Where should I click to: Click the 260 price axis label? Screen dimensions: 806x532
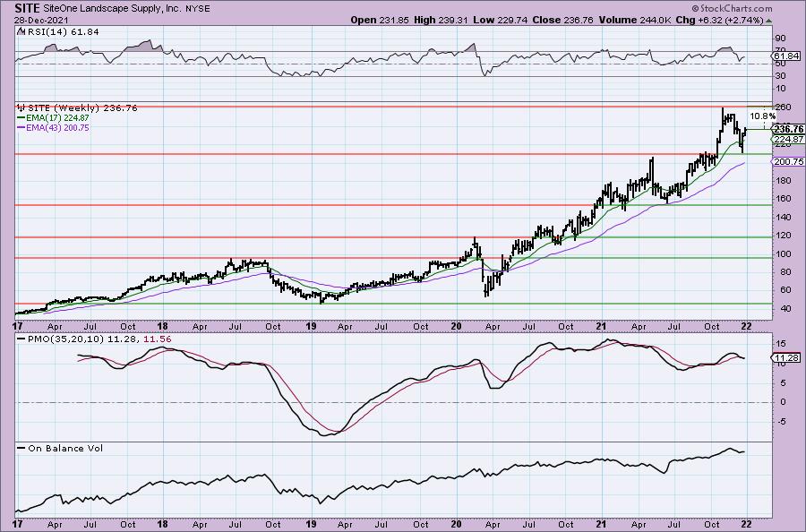tap(783, 107)
